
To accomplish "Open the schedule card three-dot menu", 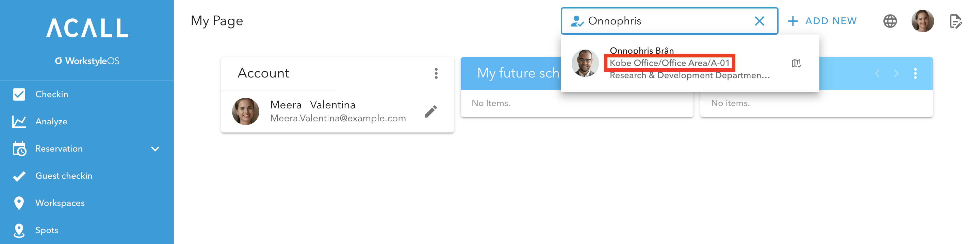I will [x=915, y=73].
